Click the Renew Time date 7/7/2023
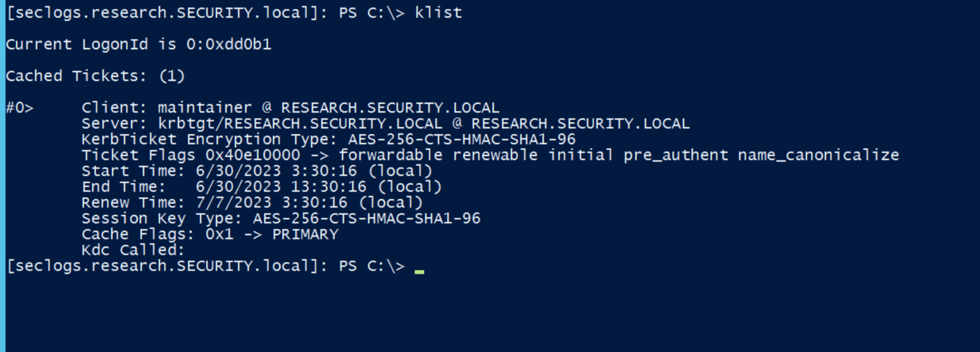 click(233, 203)
